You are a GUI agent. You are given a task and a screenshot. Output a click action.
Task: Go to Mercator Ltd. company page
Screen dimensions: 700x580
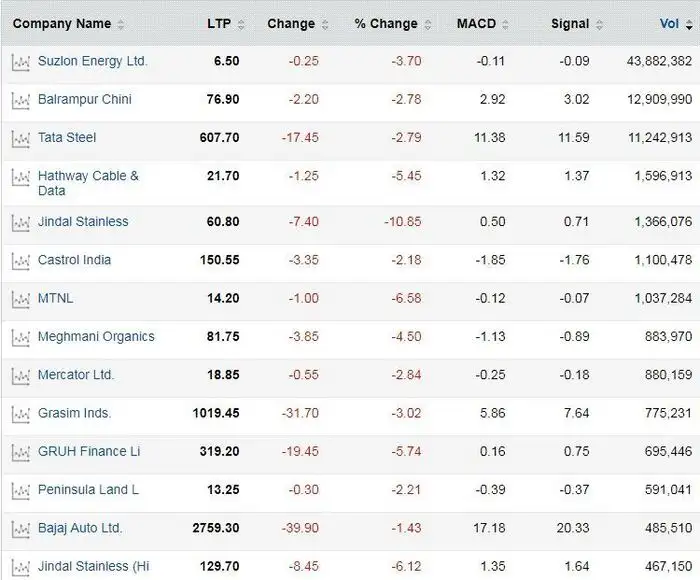click(76, 375)
